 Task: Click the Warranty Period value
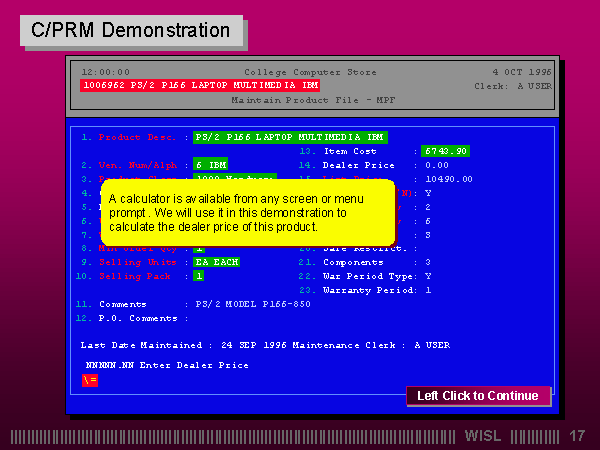pos(428,290)
